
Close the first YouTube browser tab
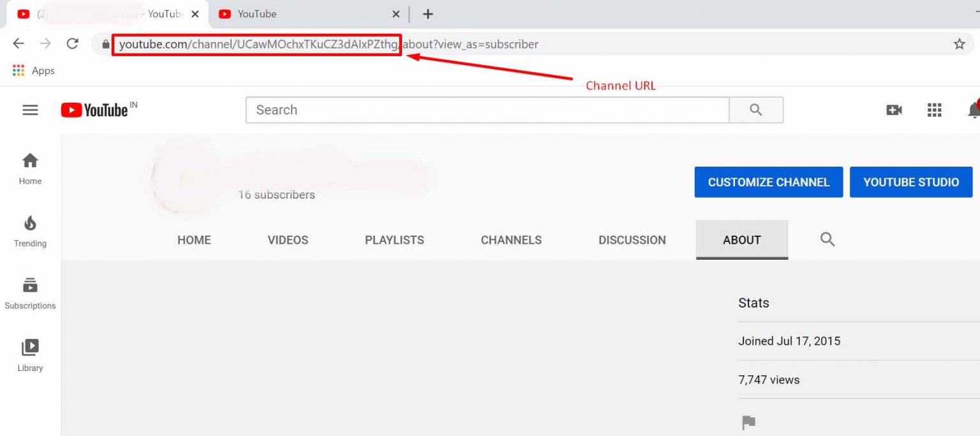click(x=195, y=14)
